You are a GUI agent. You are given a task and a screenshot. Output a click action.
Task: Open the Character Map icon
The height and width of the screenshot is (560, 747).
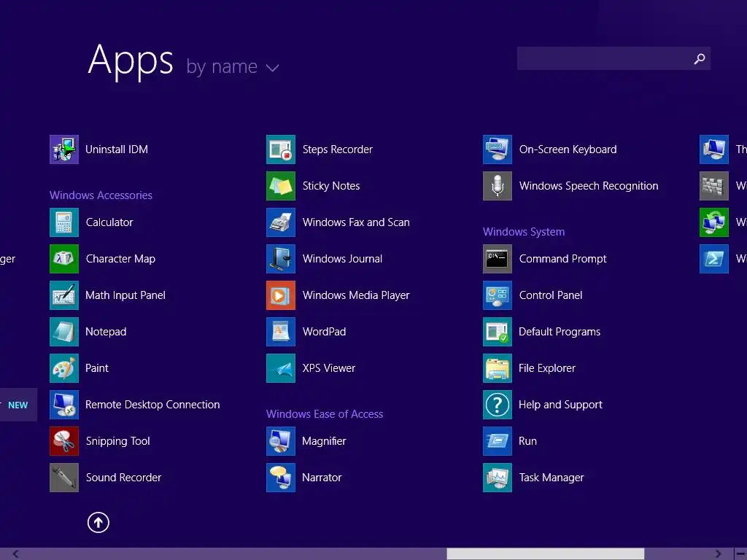pos(64,259)
